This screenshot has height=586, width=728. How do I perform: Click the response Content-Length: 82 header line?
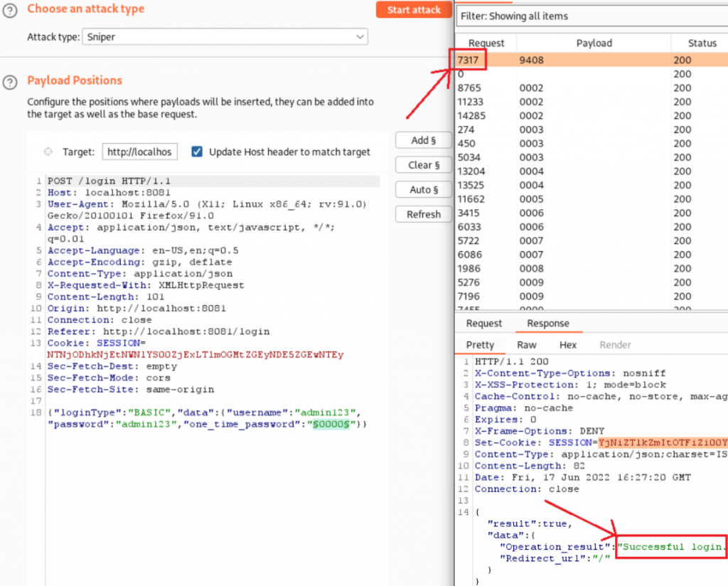[530, 466]
